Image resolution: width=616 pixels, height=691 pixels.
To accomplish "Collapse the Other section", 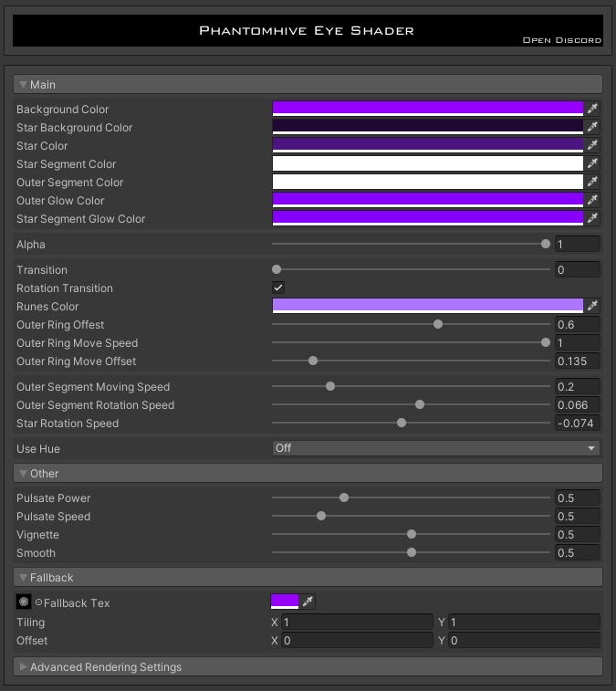I will 308,474.
